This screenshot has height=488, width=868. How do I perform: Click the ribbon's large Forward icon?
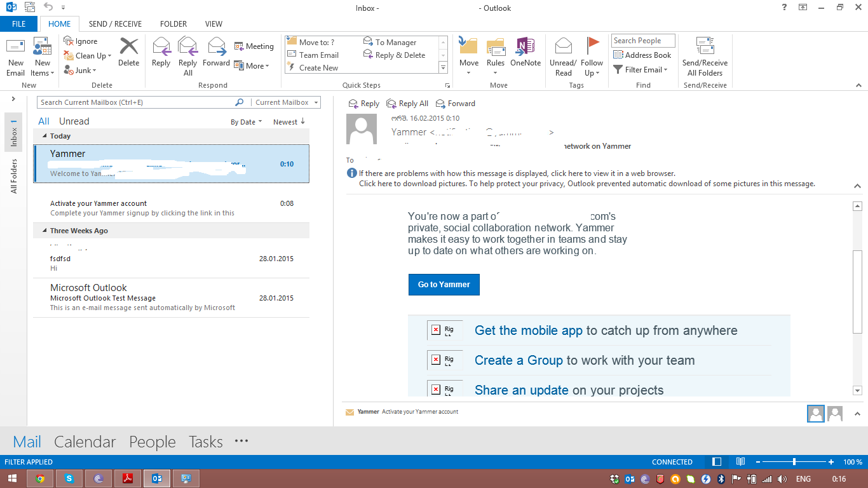tap(217, 52)
